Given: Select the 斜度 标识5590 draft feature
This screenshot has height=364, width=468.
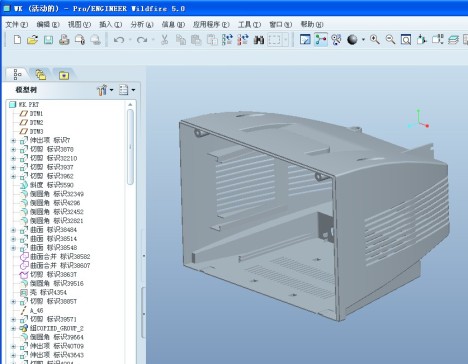Looking at the screenshot, I should coord(47,185).
